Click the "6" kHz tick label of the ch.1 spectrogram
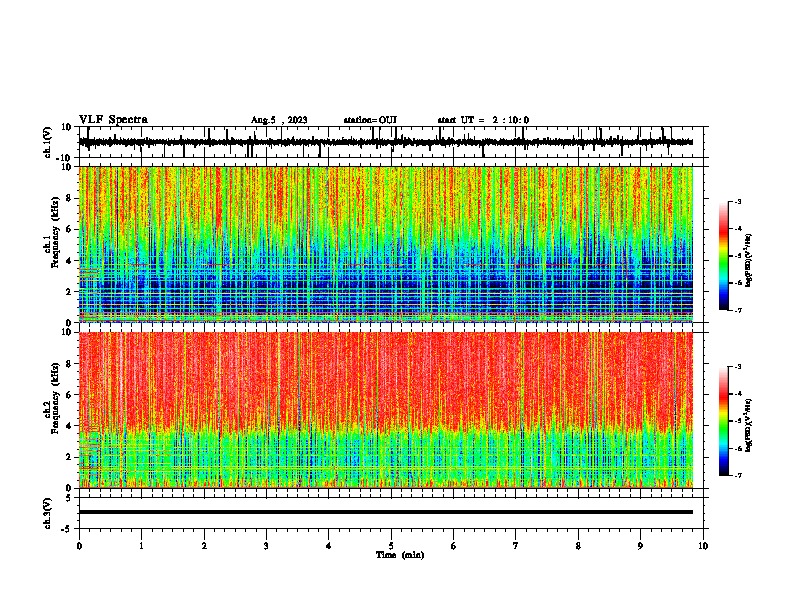This screenshot has height=612, width=792. point(69,229)
